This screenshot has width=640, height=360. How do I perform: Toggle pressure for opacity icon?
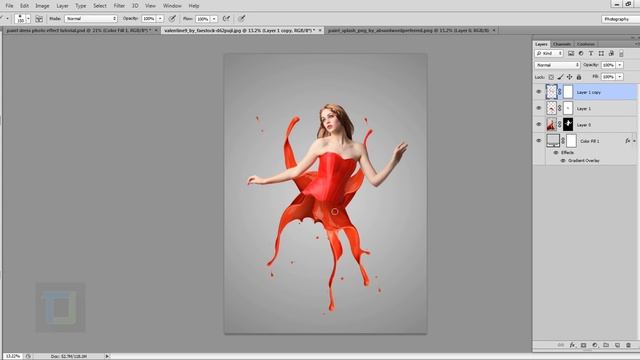172,18
